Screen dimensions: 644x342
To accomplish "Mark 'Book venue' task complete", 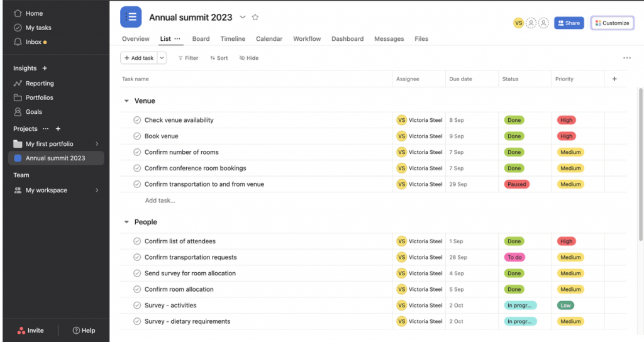I will point(137,136).
